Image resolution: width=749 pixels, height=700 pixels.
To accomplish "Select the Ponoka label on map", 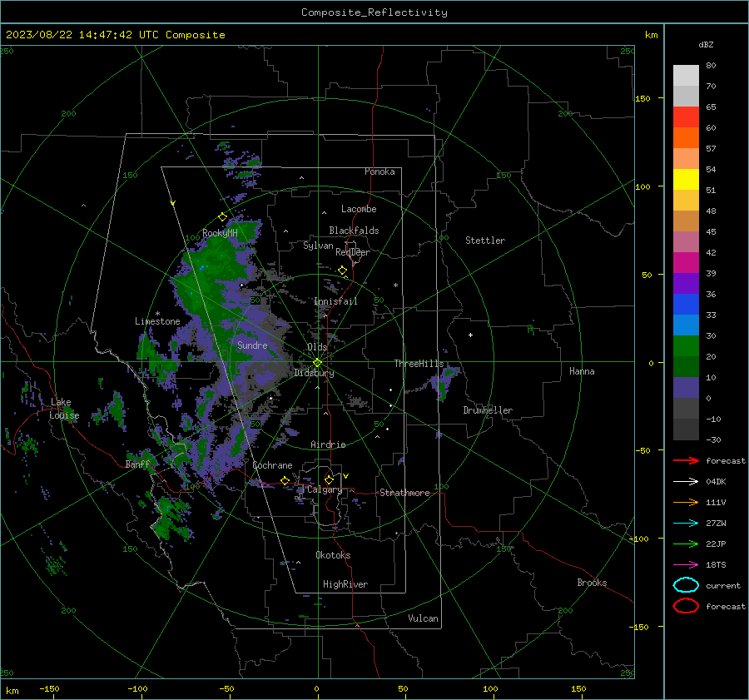I will (379, 171).
